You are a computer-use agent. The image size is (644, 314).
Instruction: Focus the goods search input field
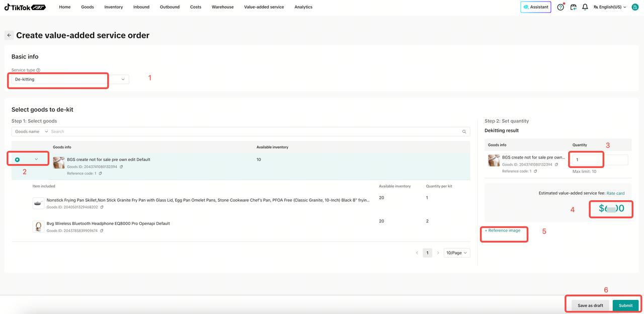click(256, 131)
